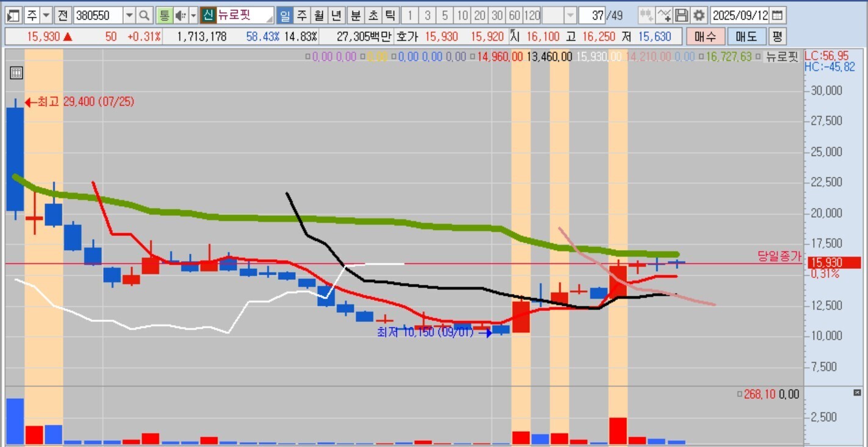Click the add indicator line icon

(664, 15)
